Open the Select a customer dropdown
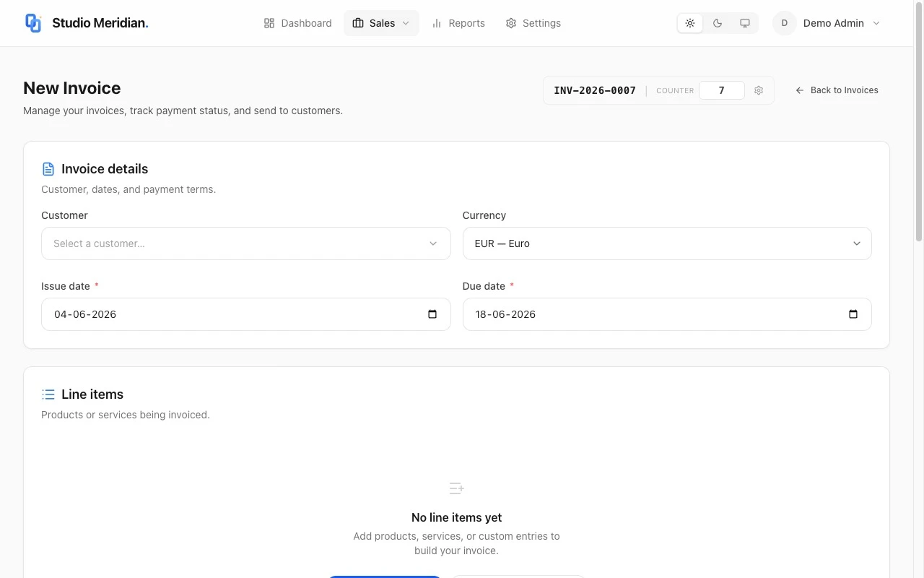The height and width of the screenshot is (578, 924). pyautogui.click(x=246, y=243)
